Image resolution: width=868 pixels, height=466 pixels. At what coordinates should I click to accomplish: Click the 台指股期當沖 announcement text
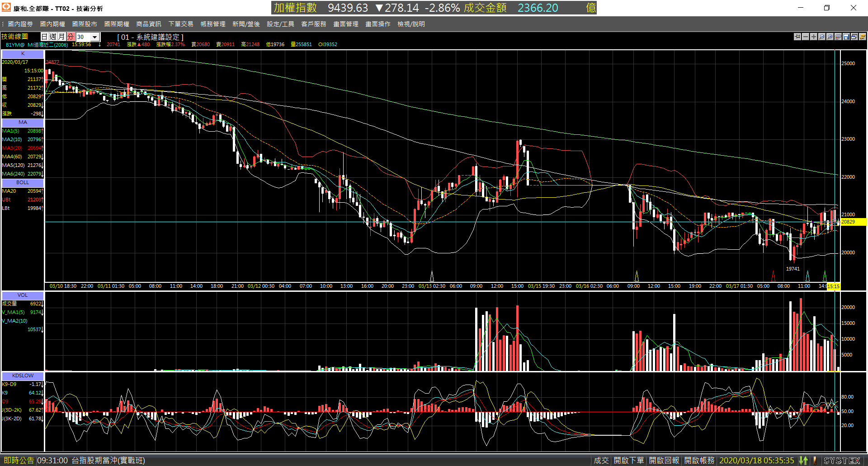click(108, 461)
